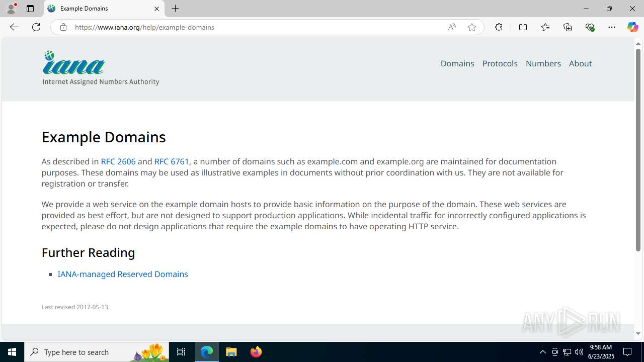Minimize the Edge window
Image resolution: width=644 pixels, height=362 pixels.
586,9
